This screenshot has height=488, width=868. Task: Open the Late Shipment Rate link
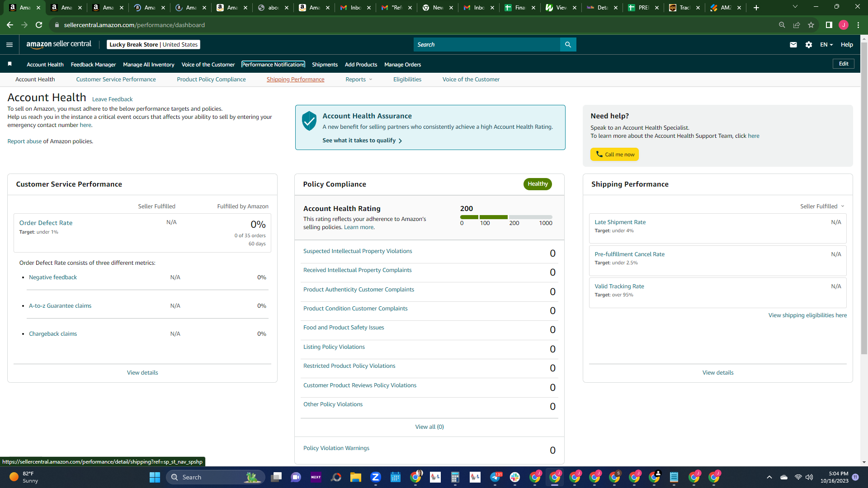[620, 222]
